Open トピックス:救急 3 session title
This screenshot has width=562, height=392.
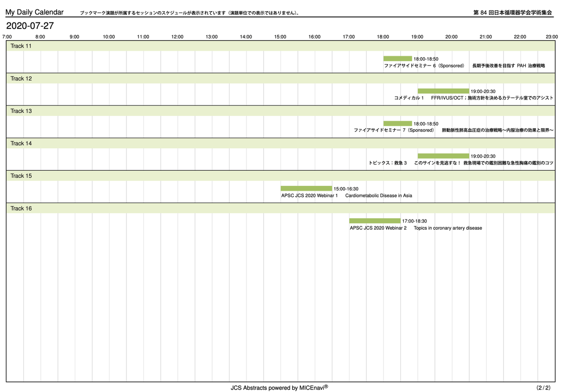coord(461,163)
